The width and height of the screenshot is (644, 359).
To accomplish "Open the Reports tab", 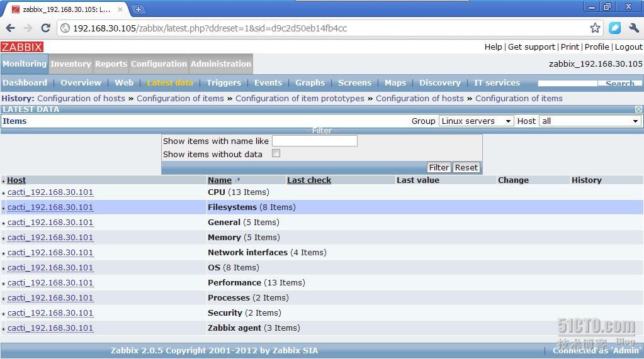I will click(x=111, y=64).
